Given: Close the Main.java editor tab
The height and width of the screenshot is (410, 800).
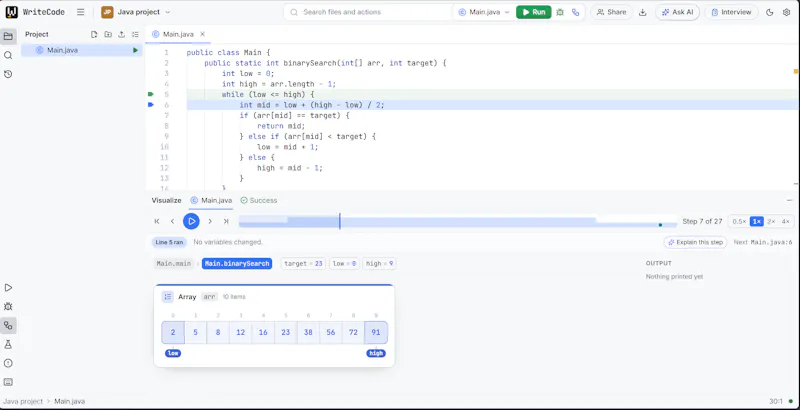Looking at the screenshot, I should tap(203, 34).
